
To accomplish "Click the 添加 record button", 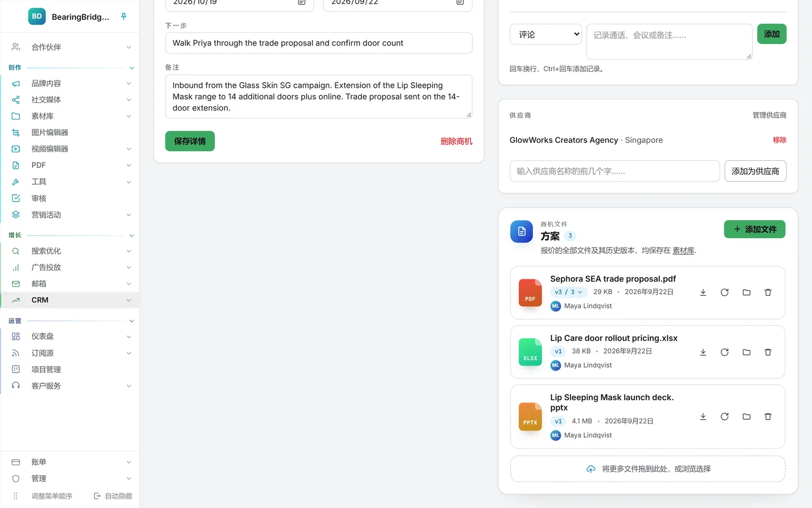I will pos(772,34).
